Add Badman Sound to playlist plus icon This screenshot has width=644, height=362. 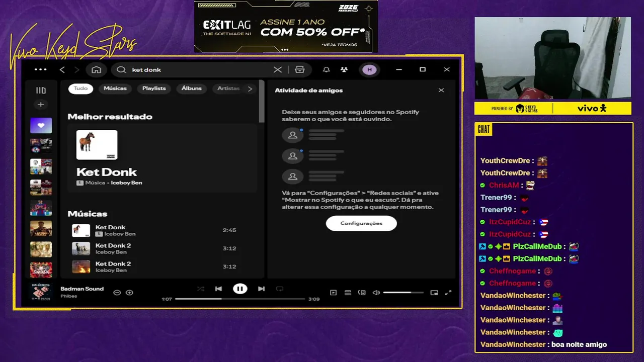129,293
